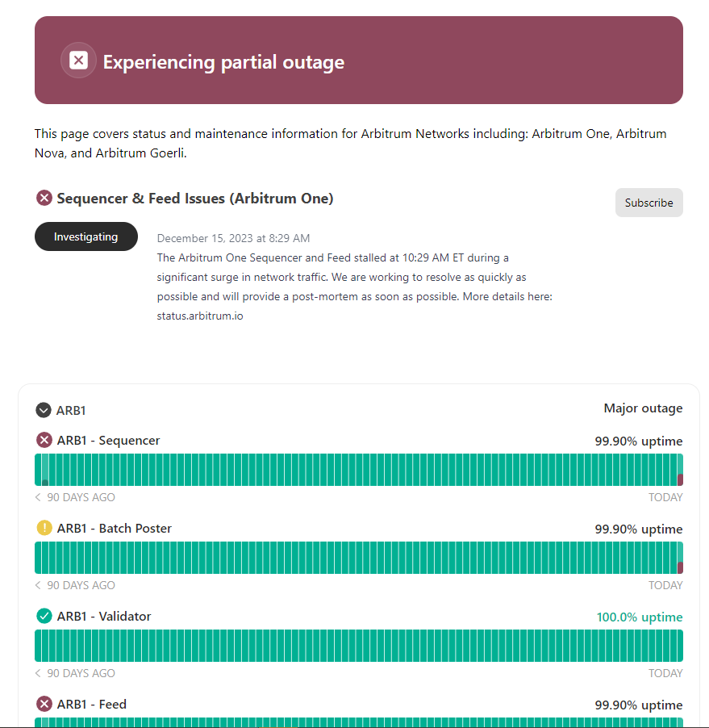Open the status.arbitrum.io link
This screenshot has width=709, height=728.
point(200,316)
